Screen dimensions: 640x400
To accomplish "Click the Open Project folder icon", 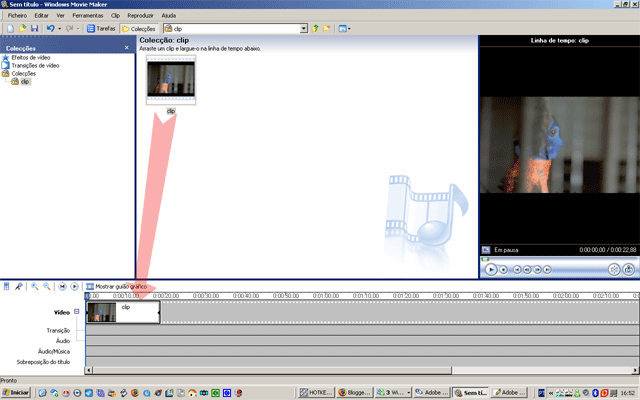I will (22, 29).
